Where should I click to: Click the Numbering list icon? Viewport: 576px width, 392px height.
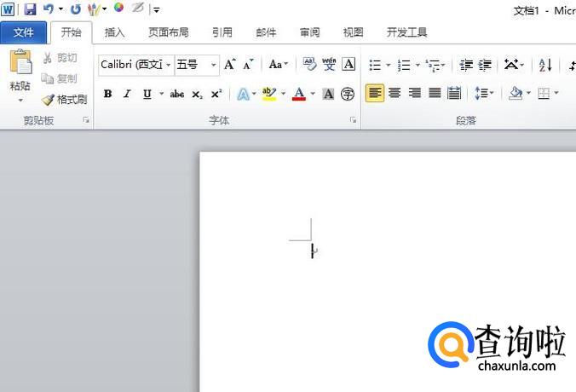coord(404,65)
